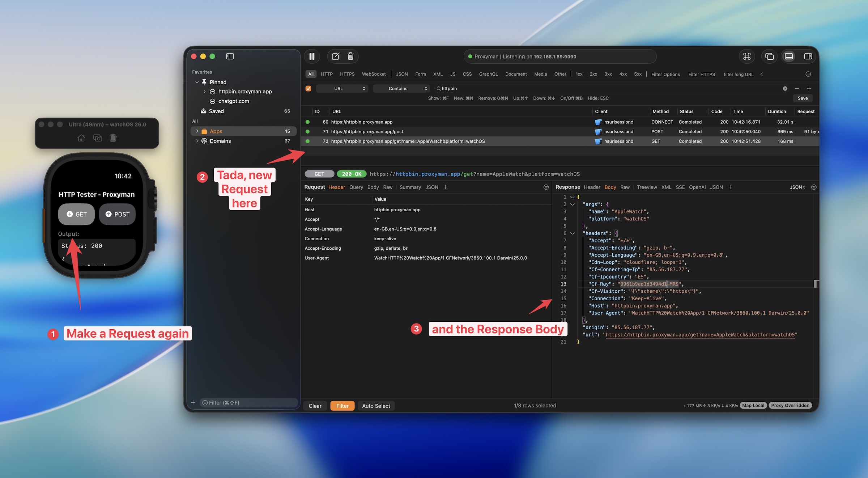Toggle the orange filter-enable checkbox
The image size is (868, 478).
point(309,88)
